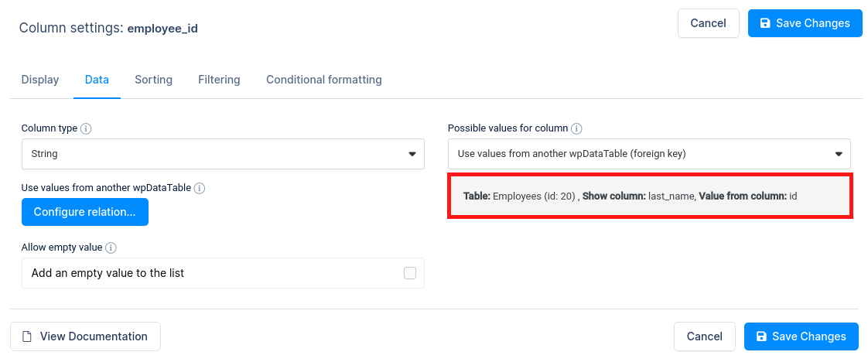Click info icon next to Use values from another wpDataTable
868x362 pixels.
pyautogui.click(x=200, y=188)
